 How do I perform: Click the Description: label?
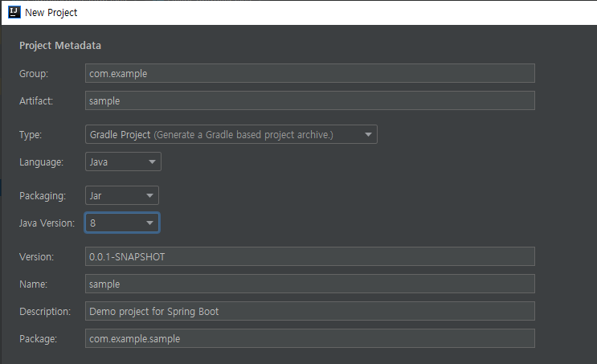pos(45,312)
